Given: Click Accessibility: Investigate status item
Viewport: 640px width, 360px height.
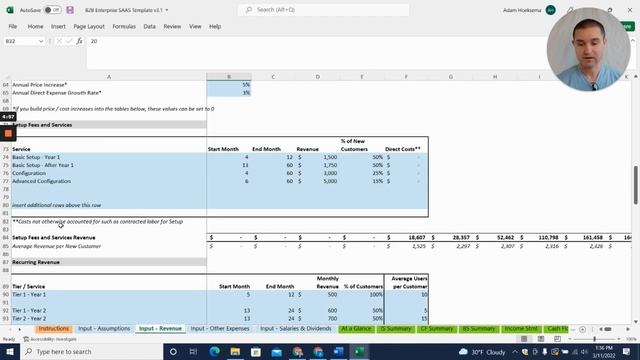Looking at the screenshot, I should [50, 339].
